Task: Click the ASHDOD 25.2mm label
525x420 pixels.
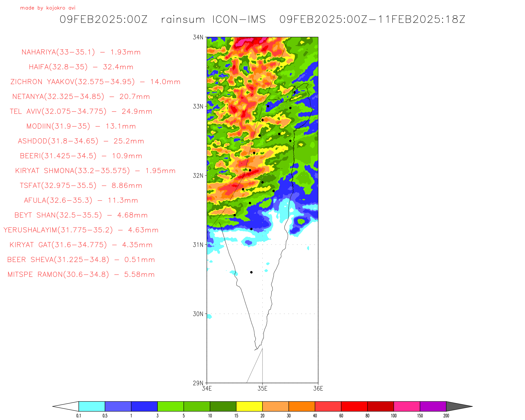Action: coord(81,141)
